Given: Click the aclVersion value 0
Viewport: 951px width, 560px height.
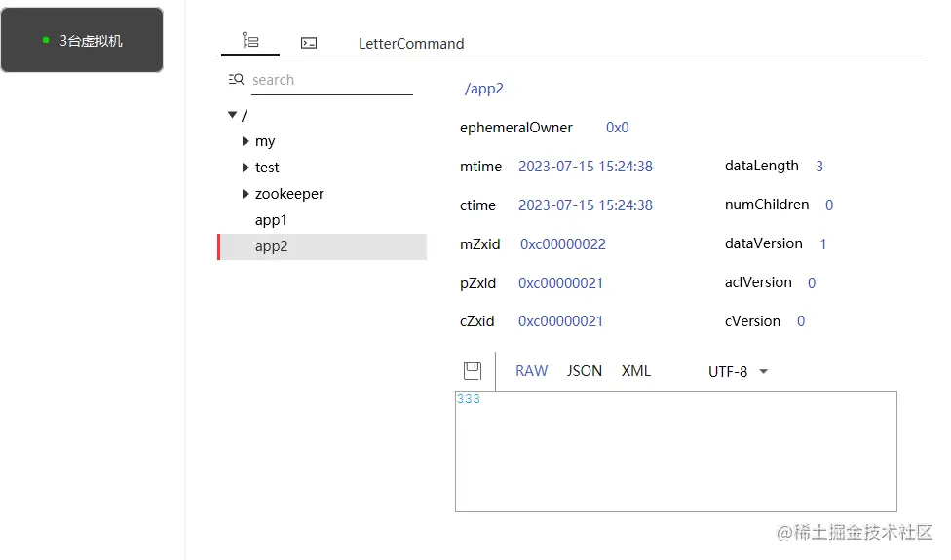Looking at the screenshot, I should tap(812, 282).
